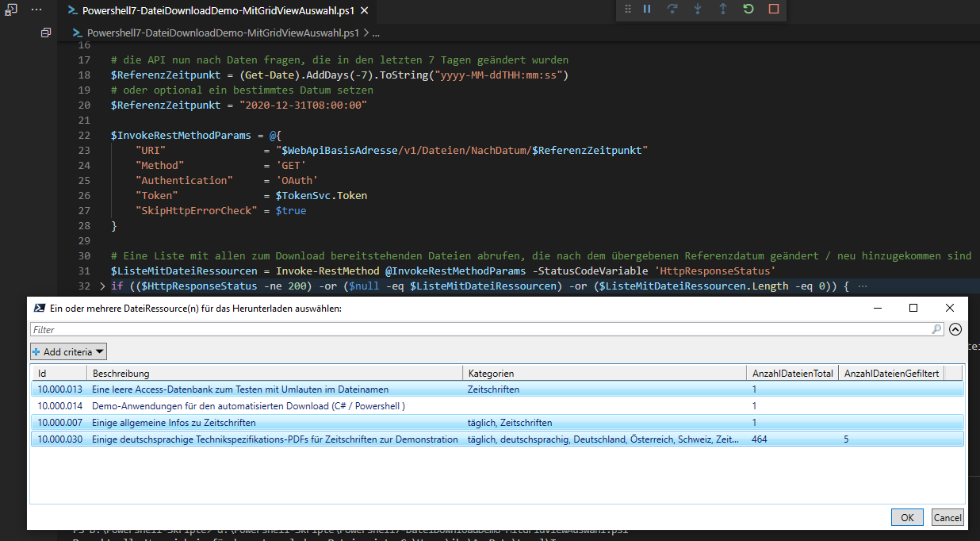Restart the debug session
The width and height of the screenshot is (980, 541).
[748, 10]
